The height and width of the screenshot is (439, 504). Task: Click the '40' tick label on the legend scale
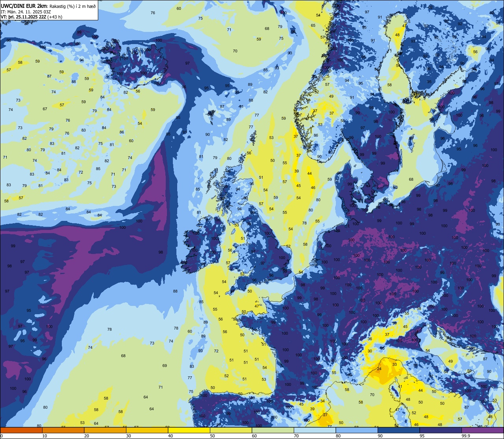click(170, 435)
